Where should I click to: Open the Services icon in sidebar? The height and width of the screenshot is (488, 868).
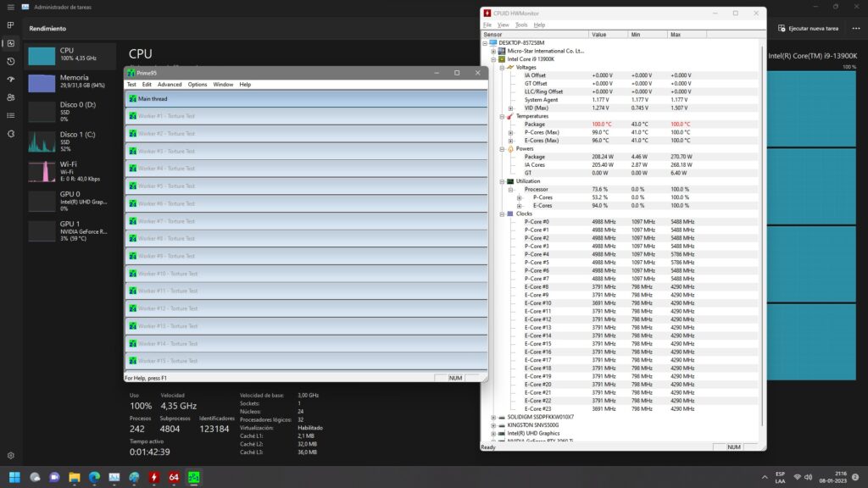tap(10, 134)
